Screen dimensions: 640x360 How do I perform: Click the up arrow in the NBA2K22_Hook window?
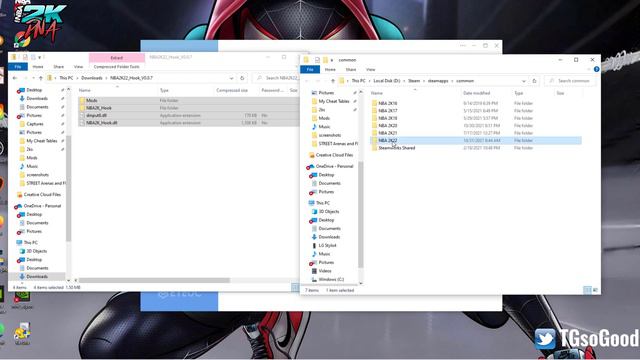[40, 78]
